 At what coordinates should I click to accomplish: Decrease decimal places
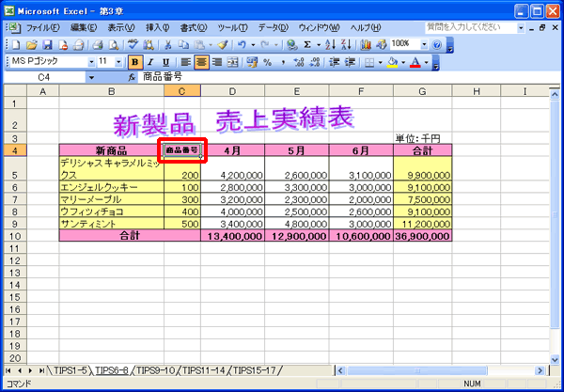tap(315, 63)
